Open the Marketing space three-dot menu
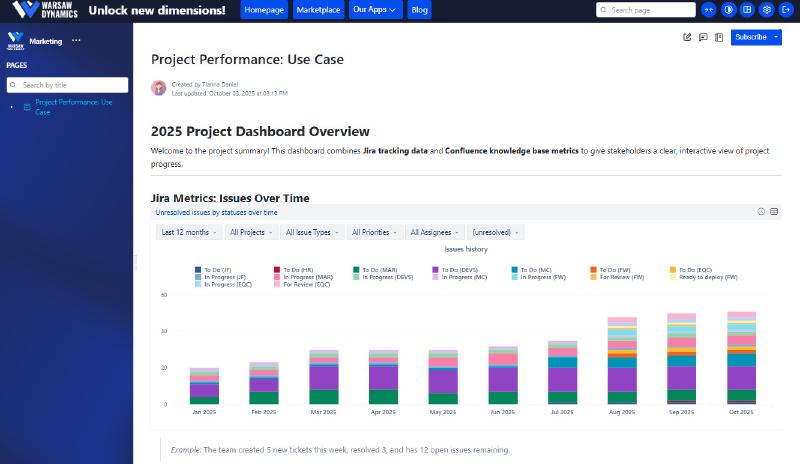 [76, 41]
